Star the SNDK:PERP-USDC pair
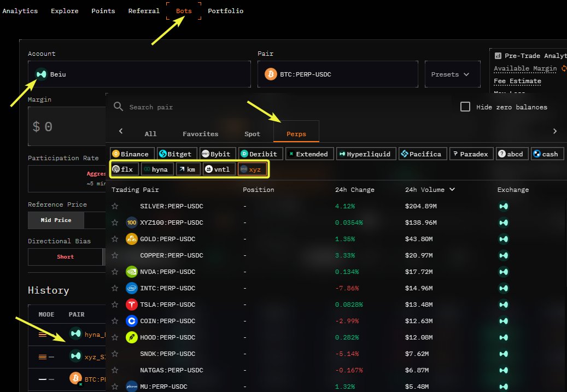The height and width of the screenshot is (392, 567). [115, 354]
